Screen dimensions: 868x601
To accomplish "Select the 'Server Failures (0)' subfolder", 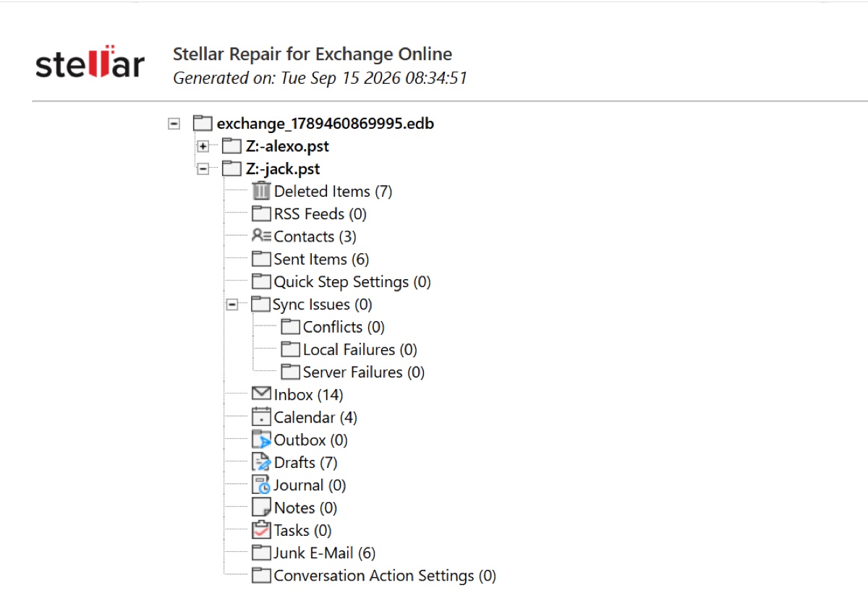I will point(364,372).
